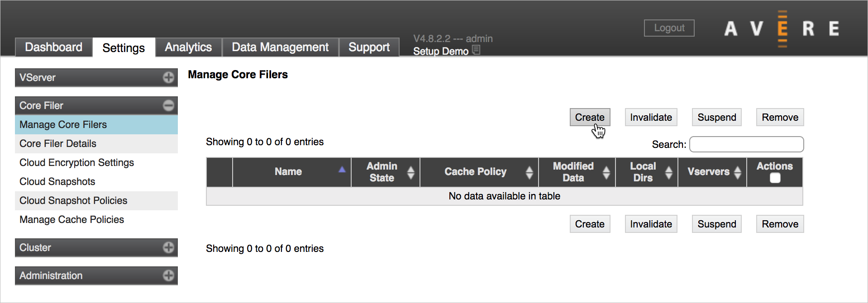Open the Analytics tab

(x=188, y=47)
